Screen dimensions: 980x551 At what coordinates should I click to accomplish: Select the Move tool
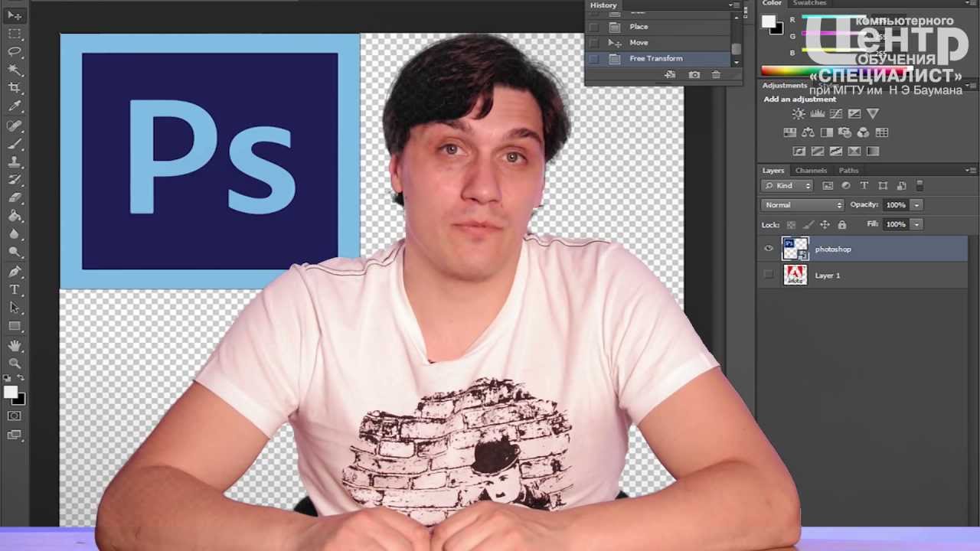[15, 15]
